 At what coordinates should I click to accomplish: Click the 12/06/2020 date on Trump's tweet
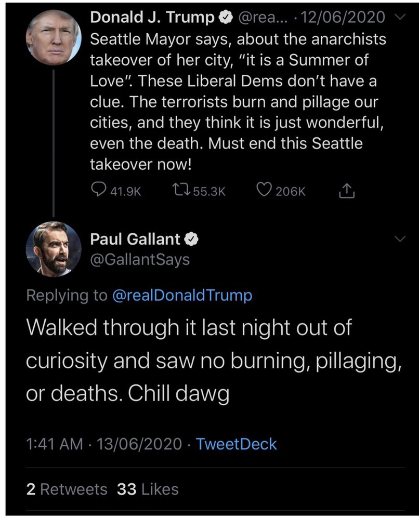pos(344,18)
